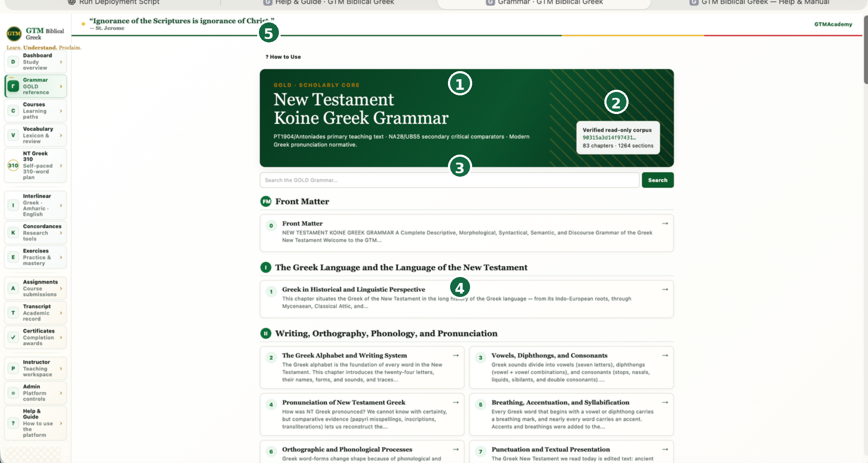Click the GTM logo emblem
The height and width of the screenshot is (463, 868).
(14, 33)
